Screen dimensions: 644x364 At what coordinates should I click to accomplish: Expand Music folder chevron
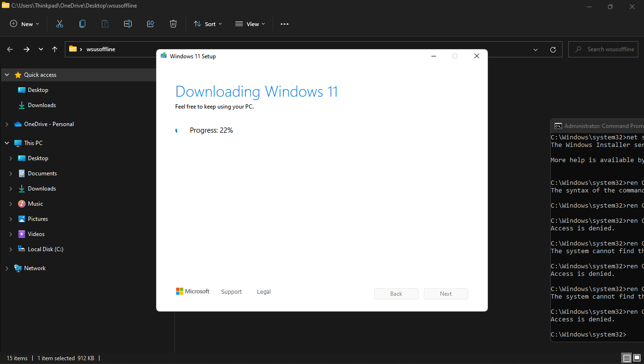11,204
